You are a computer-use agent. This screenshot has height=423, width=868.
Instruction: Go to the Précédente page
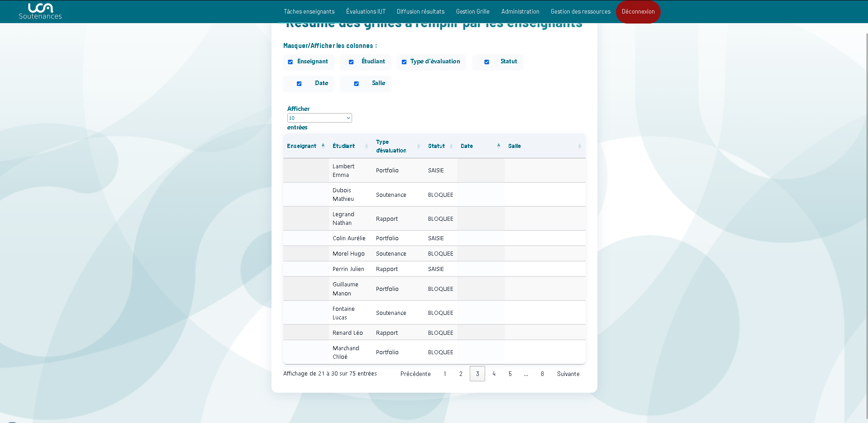[415, 374]
